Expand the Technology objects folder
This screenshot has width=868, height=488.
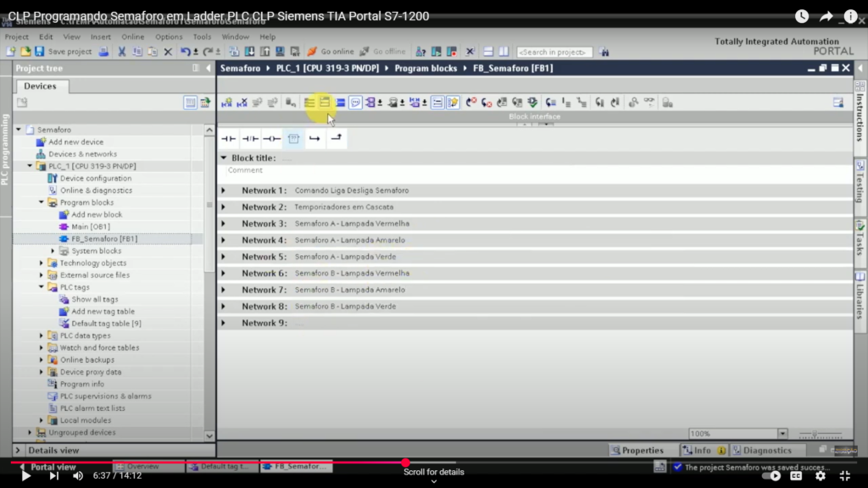pyautogui.click(x=42, y=263)
